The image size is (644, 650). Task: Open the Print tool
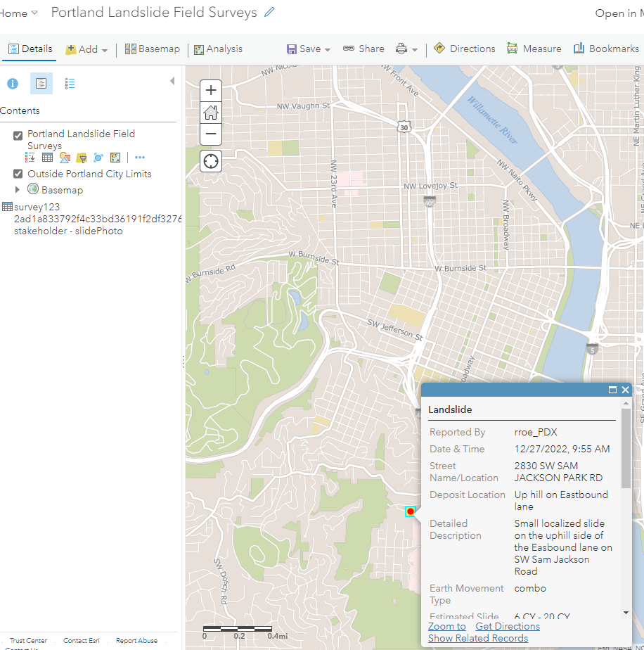coord(401,49)
